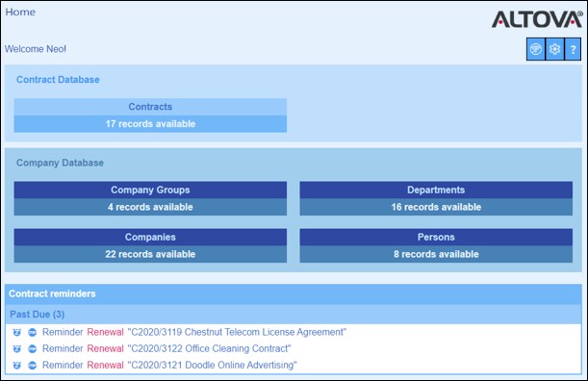This screenshot has height=381, width=588.
Task: Click the snooze alarm icon for Doodle Online Advertising
Action: tap(17, 366)
